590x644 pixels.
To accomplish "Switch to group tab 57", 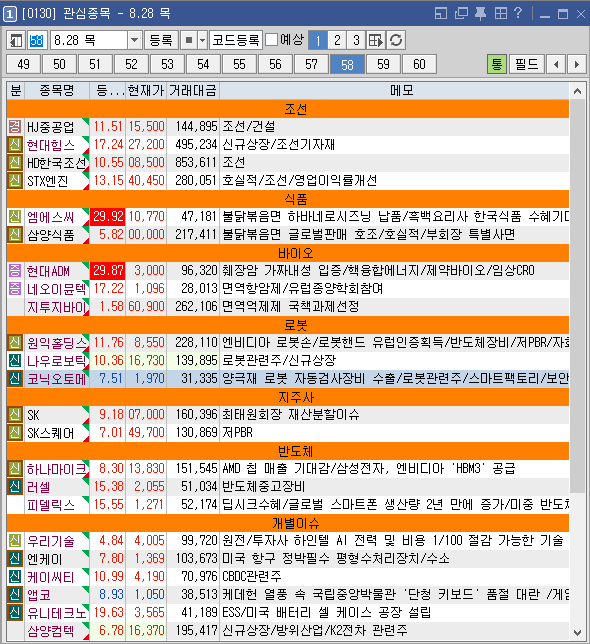I will click(x=311, y=64).
